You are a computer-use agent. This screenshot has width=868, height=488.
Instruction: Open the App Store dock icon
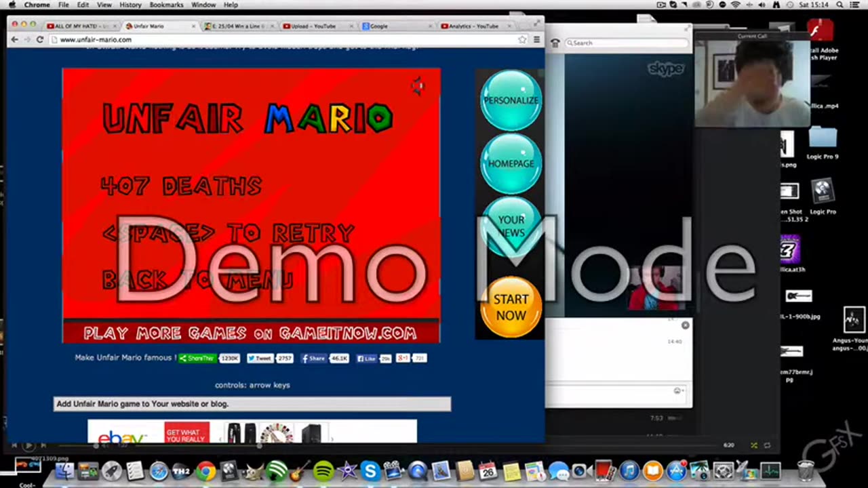676,470
